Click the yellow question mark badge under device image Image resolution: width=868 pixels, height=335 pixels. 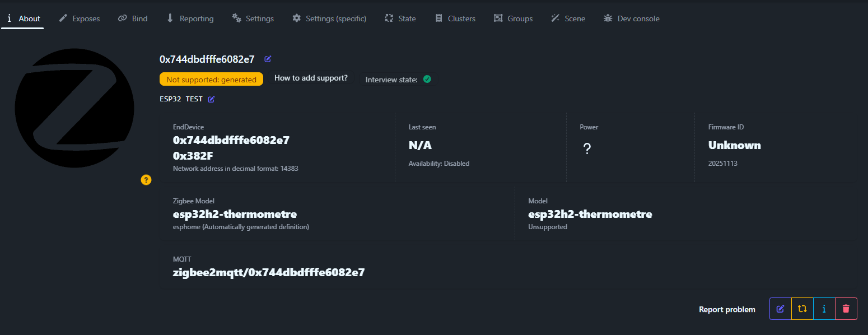pos(146,180)
